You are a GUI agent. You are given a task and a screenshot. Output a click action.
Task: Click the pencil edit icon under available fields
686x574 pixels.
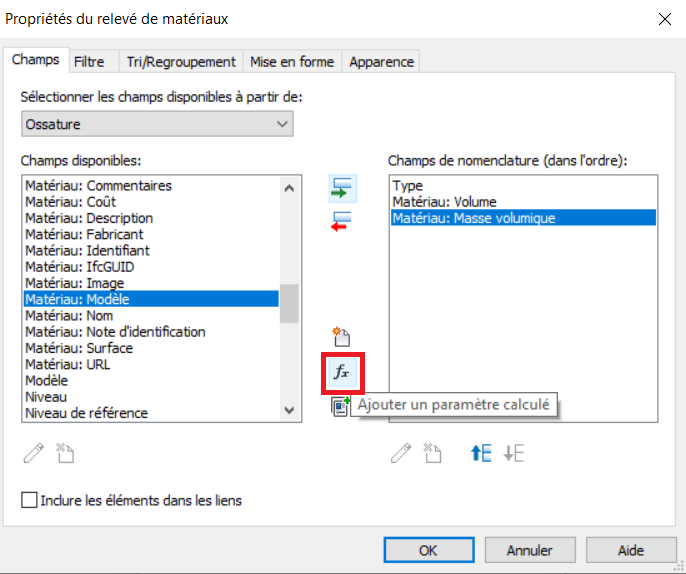[x=34, y=453]
